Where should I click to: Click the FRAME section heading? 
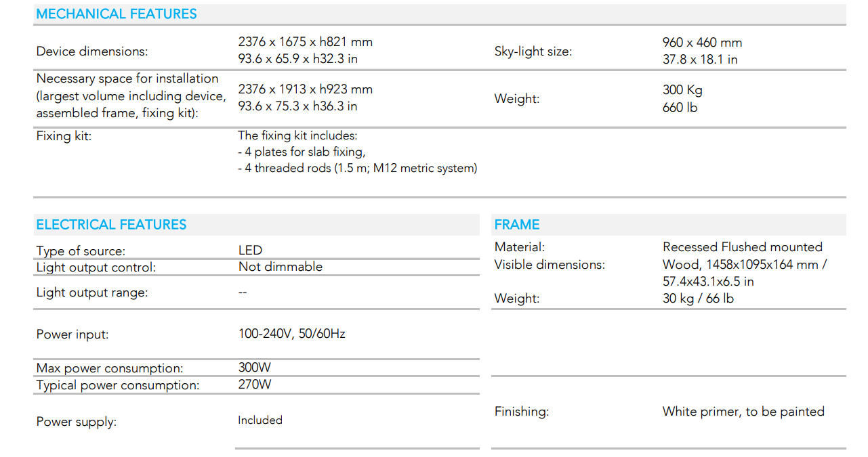pos(517,225)
